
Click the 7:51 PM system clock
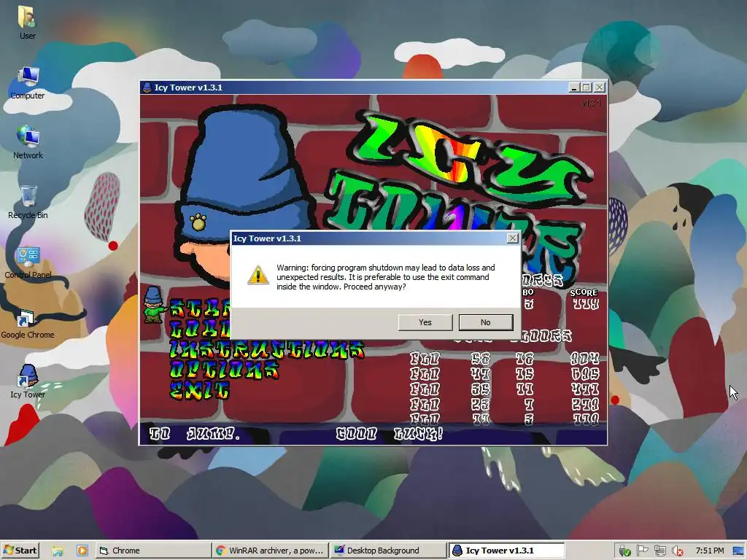click(x=709, y=551)
